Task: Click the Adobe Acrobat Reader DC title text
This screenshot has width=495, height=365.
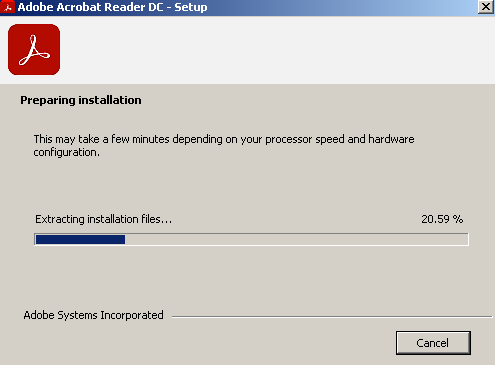Action: [90, 7]
